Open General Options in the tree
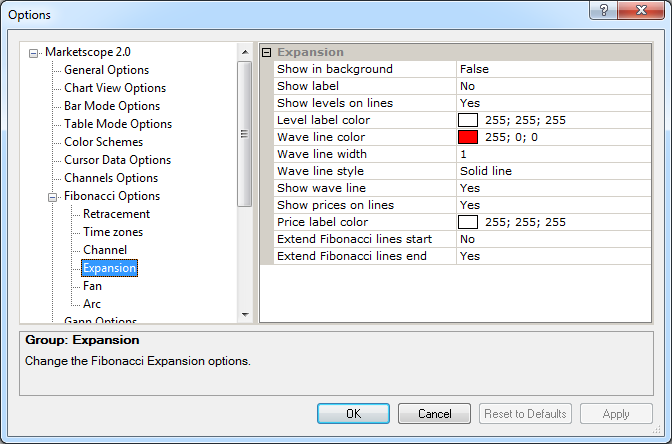 tap(106, 70)
